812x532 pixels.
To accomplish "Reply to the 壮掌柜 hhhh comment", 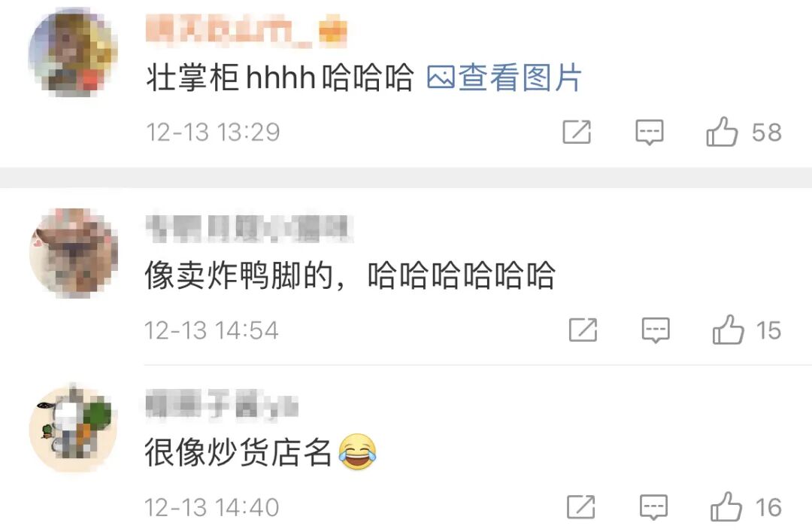I will (650, 132).
